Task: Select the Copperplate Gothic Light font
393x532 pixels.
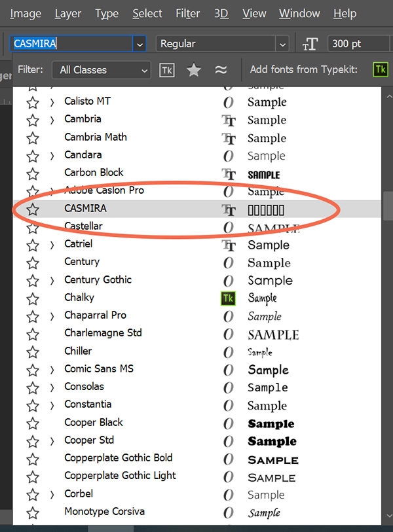Action: pos(120,476)
